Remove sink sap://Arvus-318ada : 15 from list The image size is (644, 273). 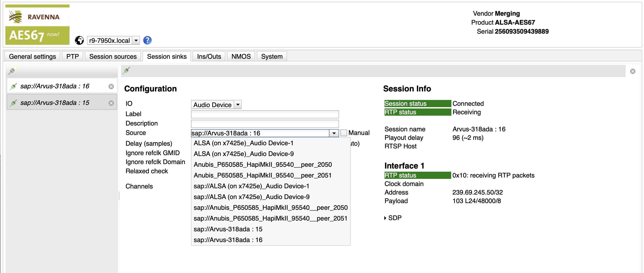111,103
